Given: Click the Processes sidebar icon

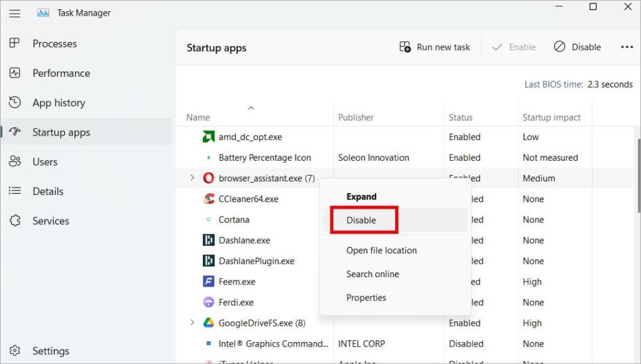Looking at the screenshot, I should [x=15, y=44].
